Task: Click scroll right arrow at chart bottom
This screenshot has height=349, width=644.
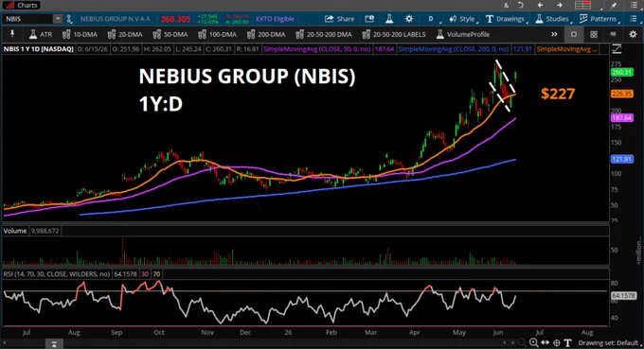Action: tap(512, 342)
